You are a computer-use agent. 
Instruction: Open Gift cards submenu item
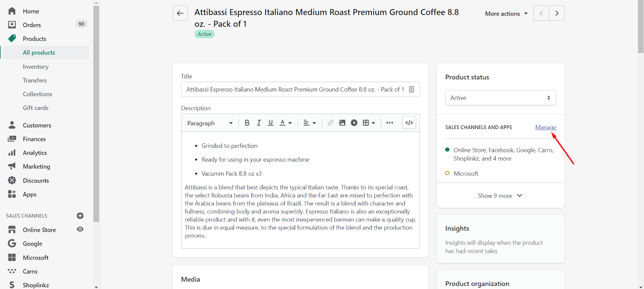pyautogui.click(x=36, y=108)
